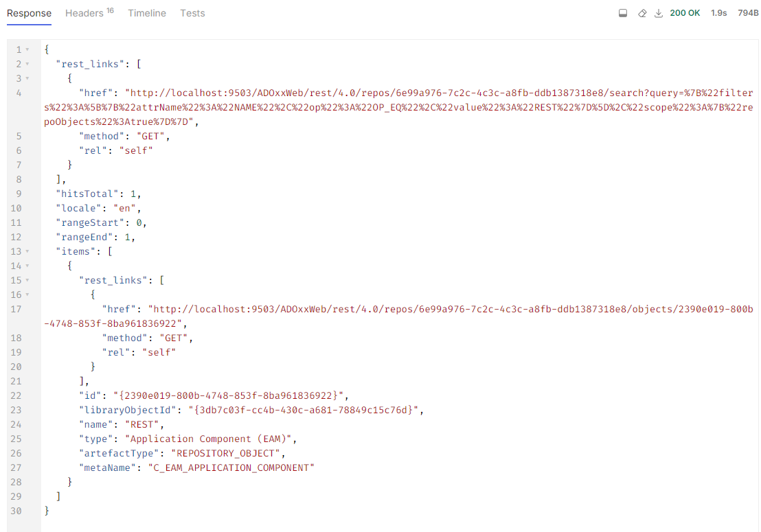Screen dimensions: 761x532
Task: Fold the item object on line 14
Action: pos(27,266)
